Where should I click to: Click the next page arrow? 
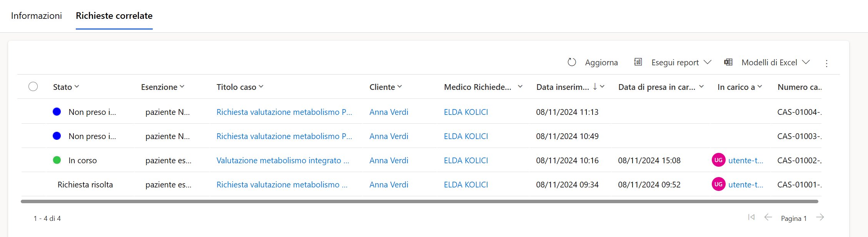820,217
